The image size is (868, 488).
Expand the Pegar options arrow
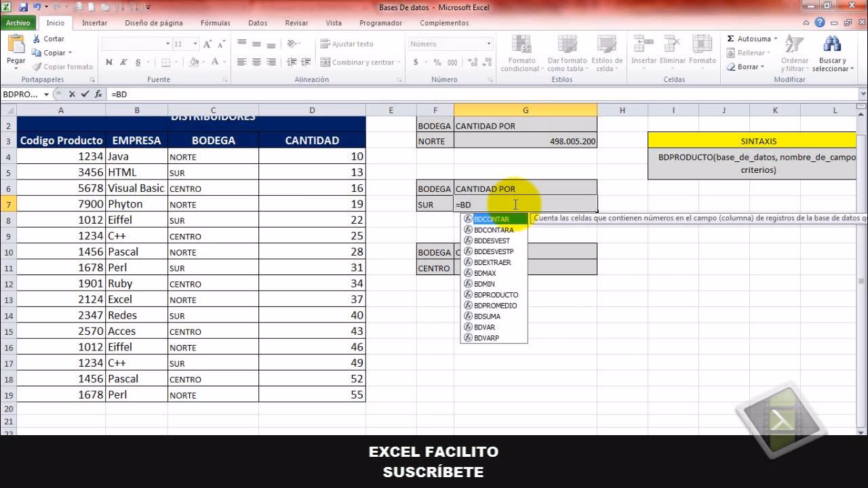click(16, 70)
